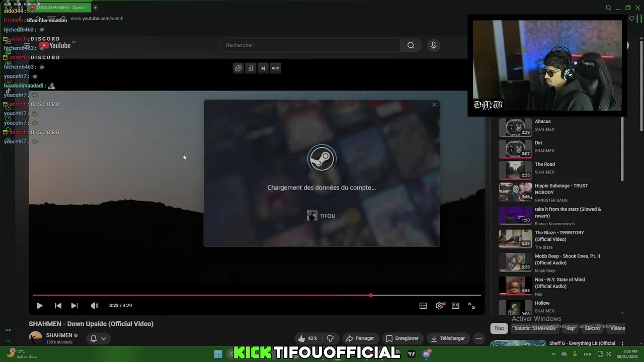This screenshot has height=362, width=644.
Task: Switch to theater mode
Action: (455, 306)
